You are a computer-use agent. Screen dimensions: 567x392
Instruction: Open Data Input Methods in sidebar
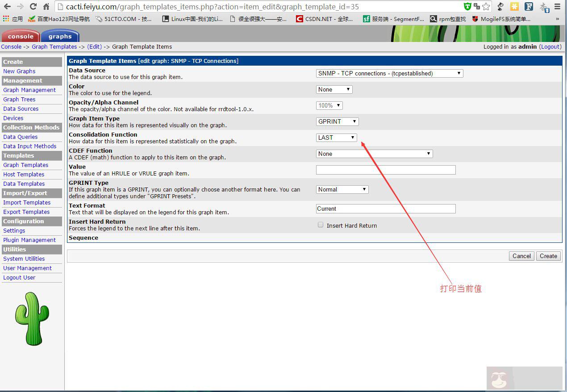(x=29, y=146)
